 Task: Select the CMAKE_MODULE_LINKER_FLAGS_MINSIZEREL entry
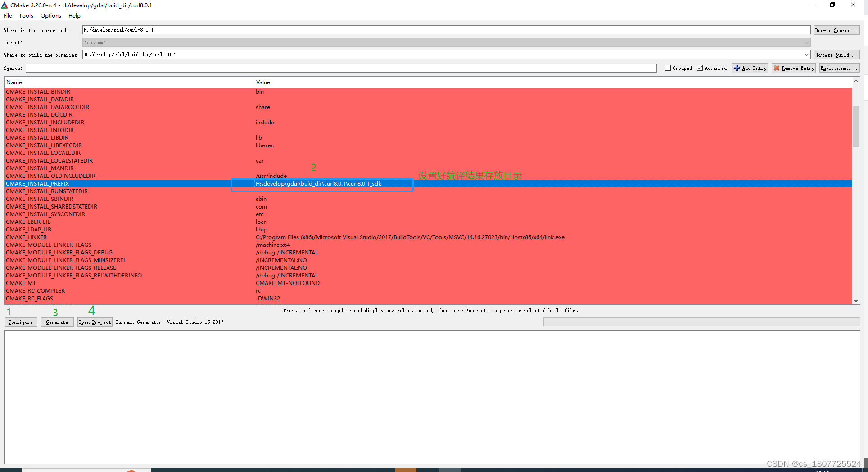[x=66, y=260]
